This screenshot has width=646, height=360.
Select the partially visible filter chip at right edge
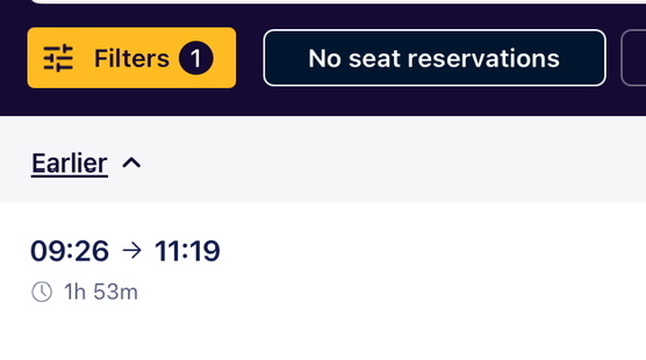point(634,58)
